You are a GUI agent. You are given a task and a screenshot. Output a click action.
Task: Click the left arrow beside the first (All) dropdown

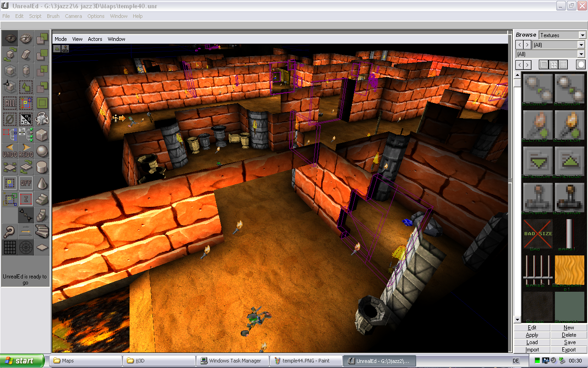[520, 45]
